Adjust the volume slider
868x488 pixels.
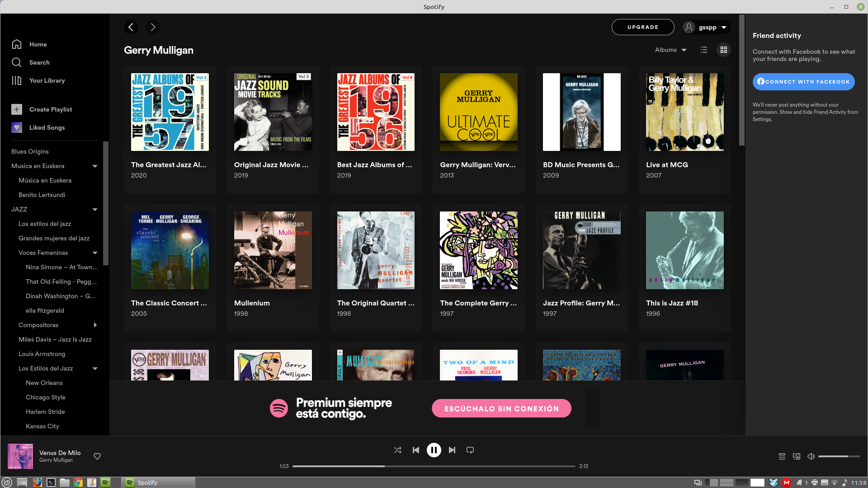(x=839, y=456)
